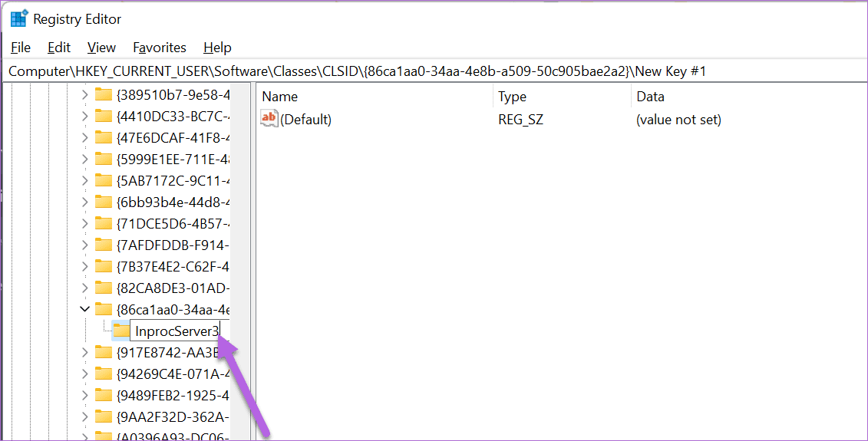Screen dimensions: 868x441
Task: Open the Help menu
Action: [x=217, y=48]
